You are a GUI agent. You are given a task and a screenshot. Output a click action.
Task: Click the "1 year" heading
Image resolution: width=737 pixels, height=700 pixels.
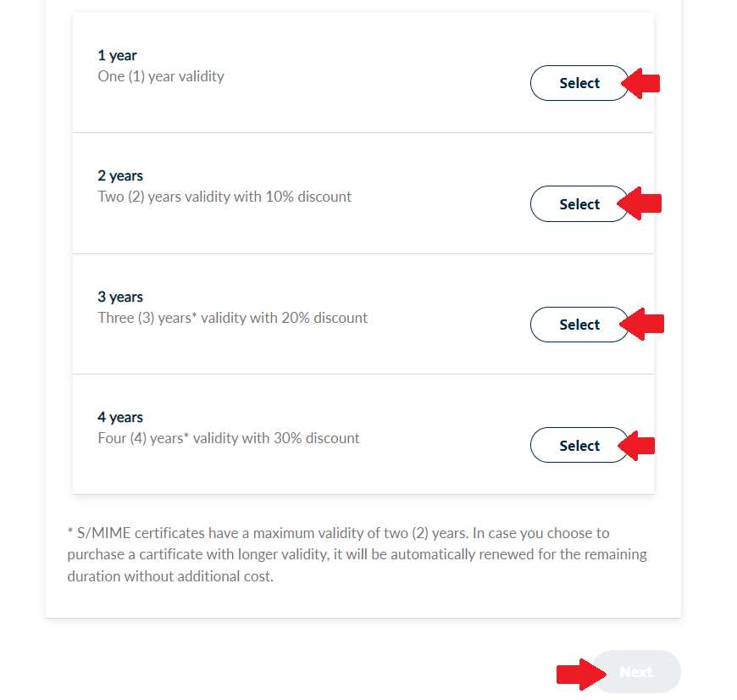point(117,56)
